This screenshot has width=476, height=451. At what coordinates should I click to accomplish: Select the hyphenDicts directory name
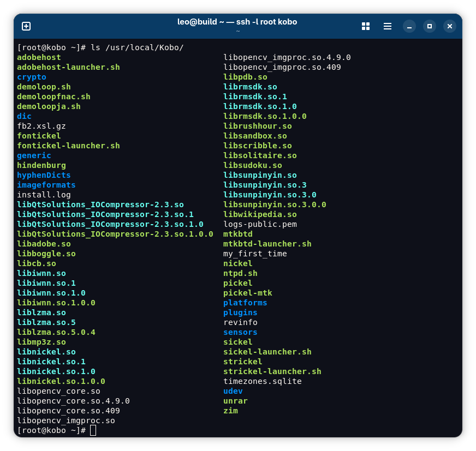coord(44,175)
